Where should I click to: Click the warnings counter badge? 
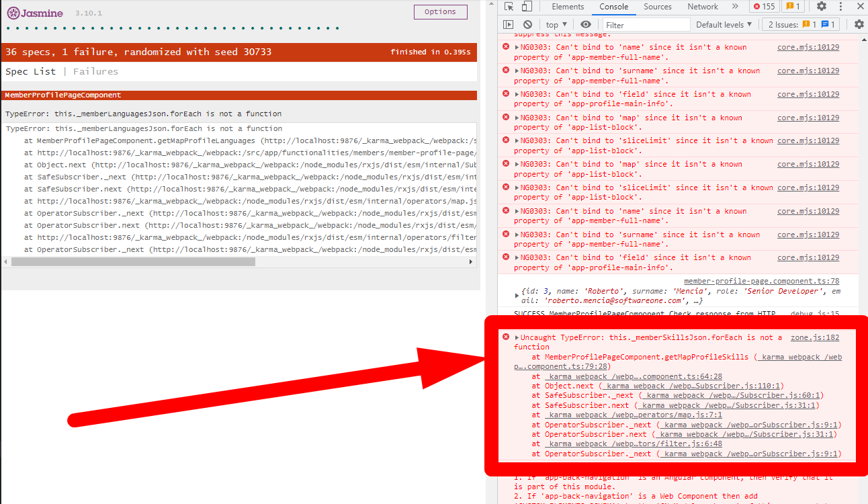(x=793, y=7)
